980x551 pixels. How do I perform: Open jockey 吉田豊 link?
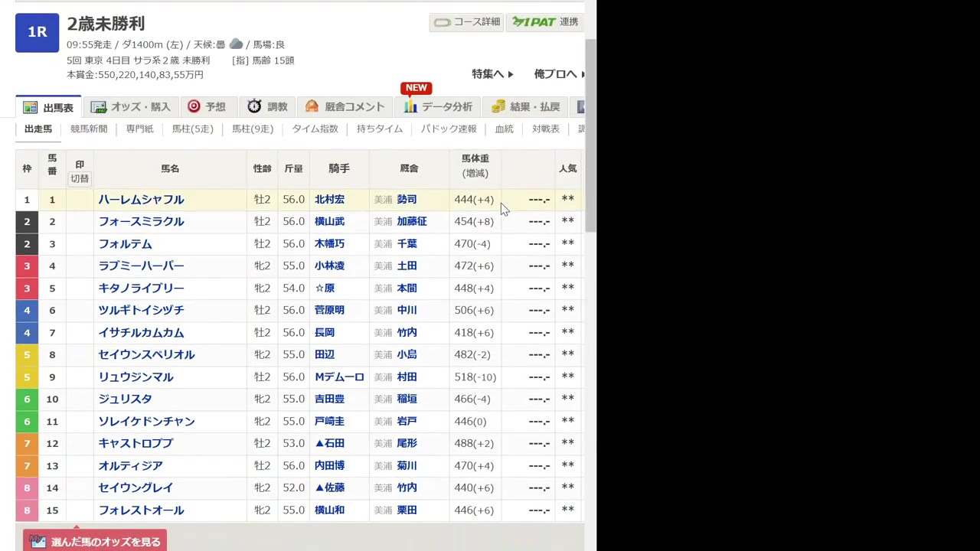(x=329, y=399)
